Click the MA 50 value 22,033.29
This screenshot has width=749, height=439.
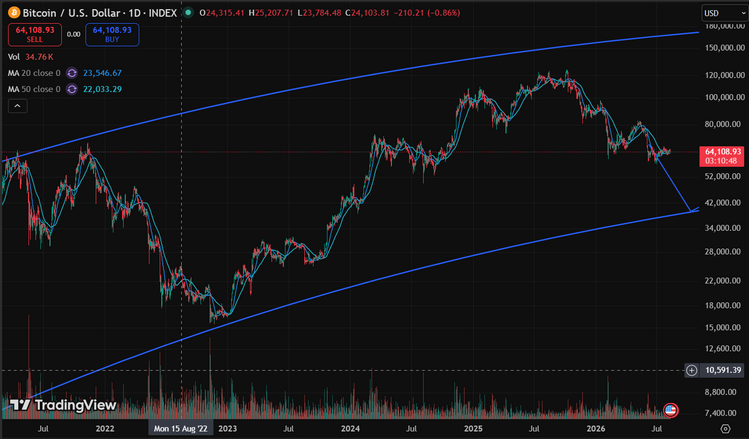(102, 89)
